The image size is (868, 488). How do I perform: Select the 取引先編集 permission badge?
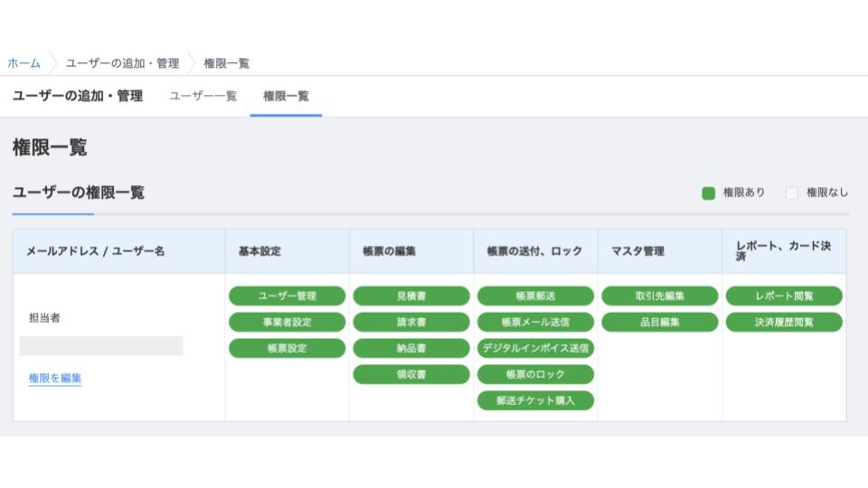coord(659,296)
